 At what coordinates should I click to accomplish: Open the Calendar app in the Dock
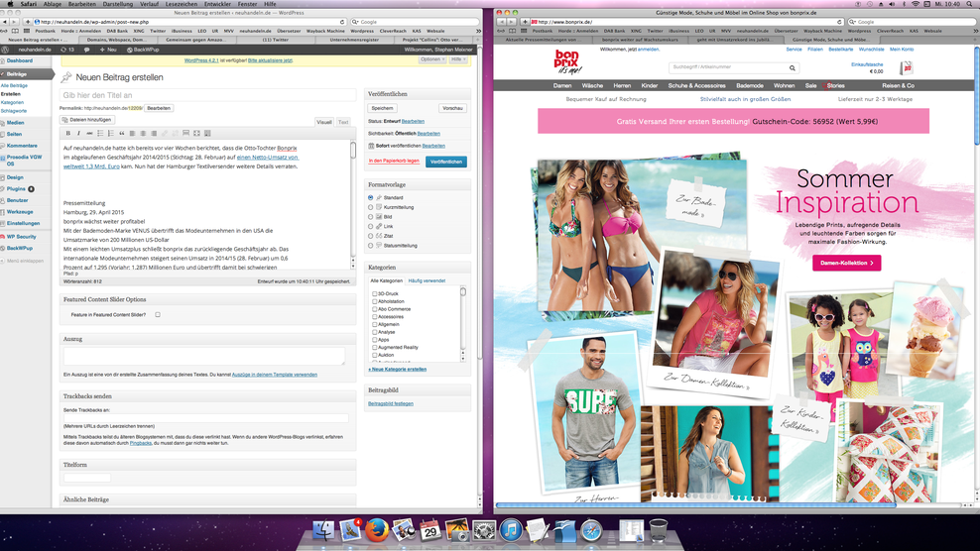click(430, 530)
